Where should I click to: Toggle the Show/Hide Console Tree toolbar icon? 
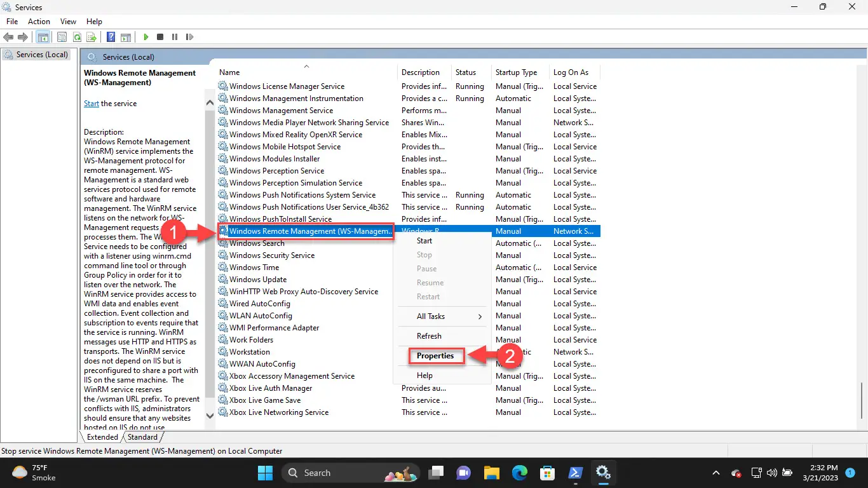43,37
